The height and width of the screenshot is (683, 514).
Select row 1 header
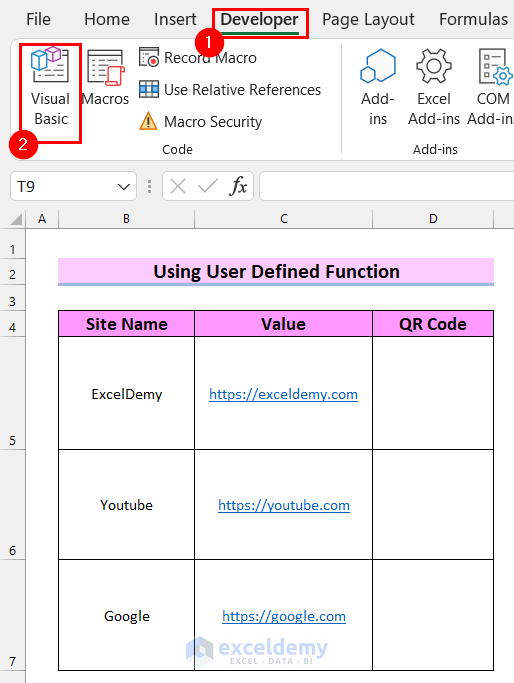13,245
